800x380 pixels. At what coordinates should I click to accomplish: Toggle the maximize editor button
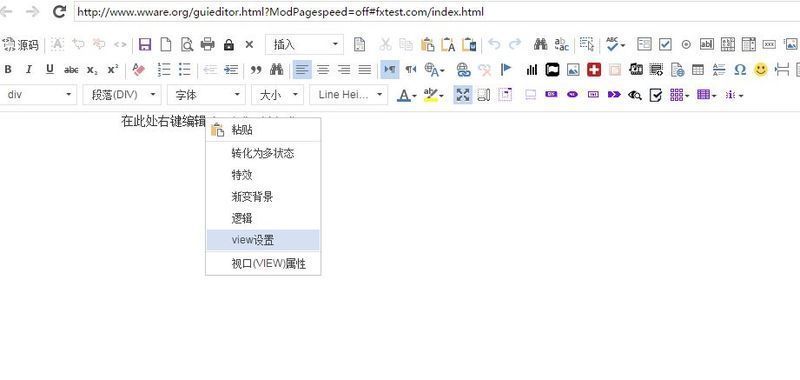[462, 95]
